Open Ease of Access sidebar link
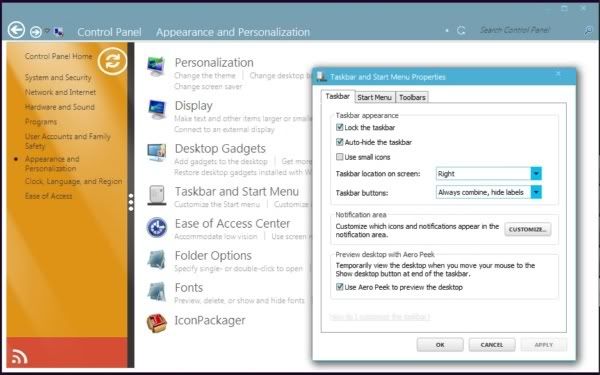This screenshot has width=600, height=375. click(49, 196)
